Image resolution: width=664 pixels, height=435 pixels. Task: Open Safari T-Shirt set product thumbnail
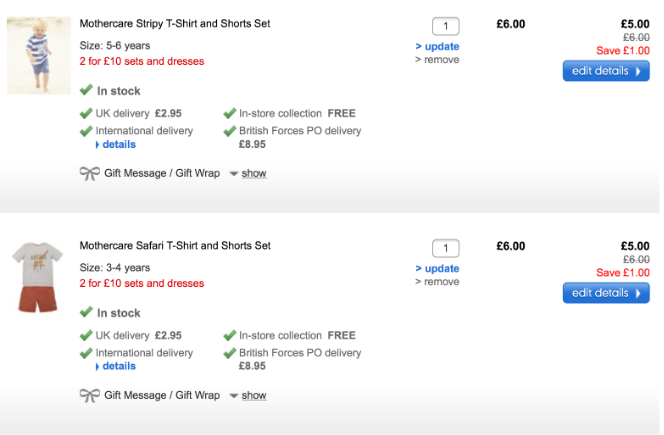[x=39, y=278]
